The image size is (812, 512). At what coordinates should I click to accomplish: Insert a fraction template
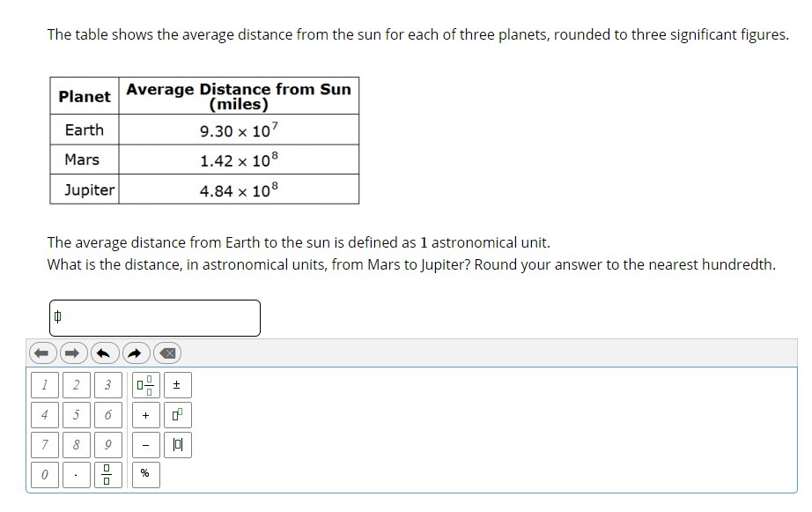107,475
